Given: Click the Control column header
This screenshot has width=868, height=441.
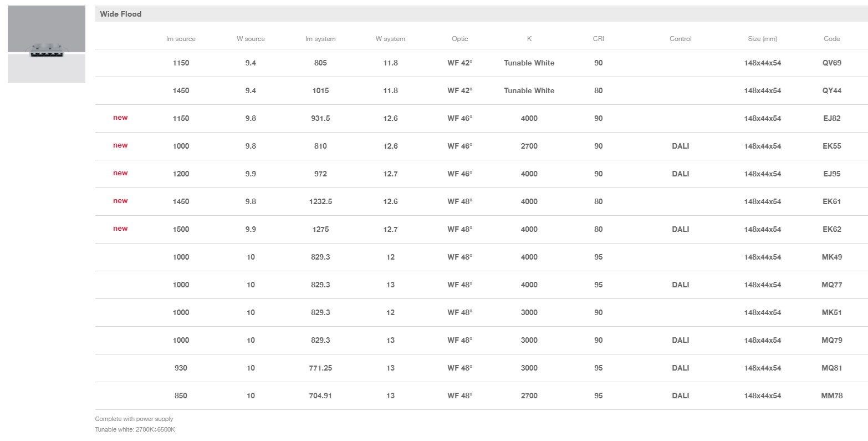Looking at the screenshot, I should click(680, 39).
